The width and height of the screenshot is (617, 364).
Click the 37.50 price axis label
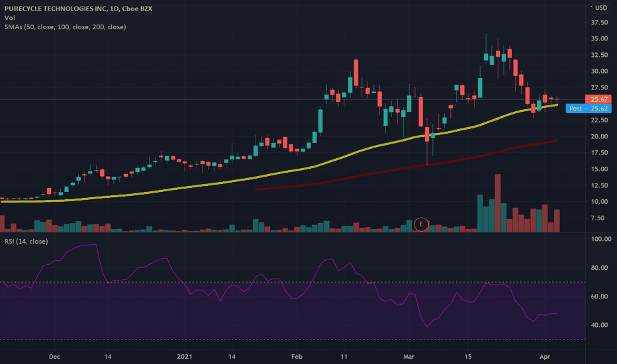tap(599, 23)
